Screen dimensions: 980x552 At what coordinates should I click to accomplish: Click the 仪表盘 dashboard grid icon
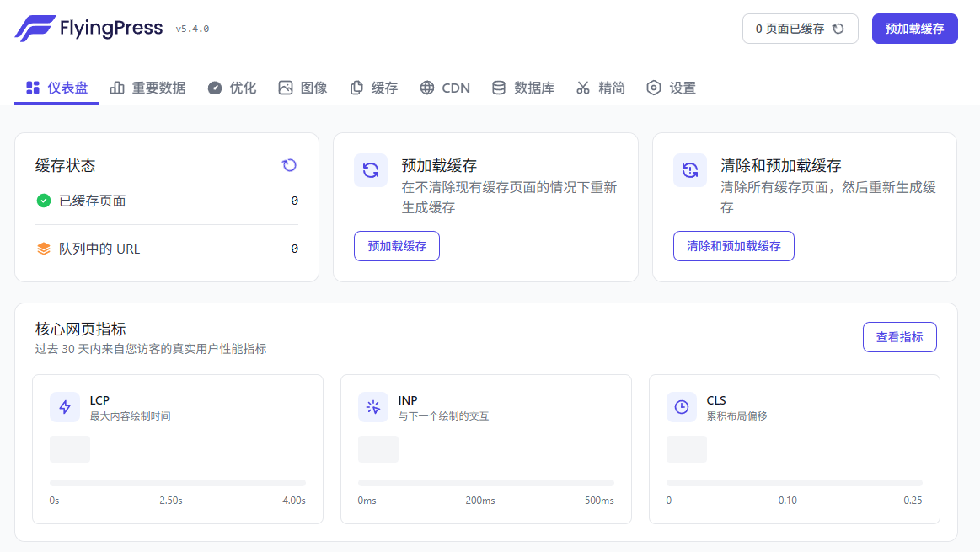click(33, 88)
